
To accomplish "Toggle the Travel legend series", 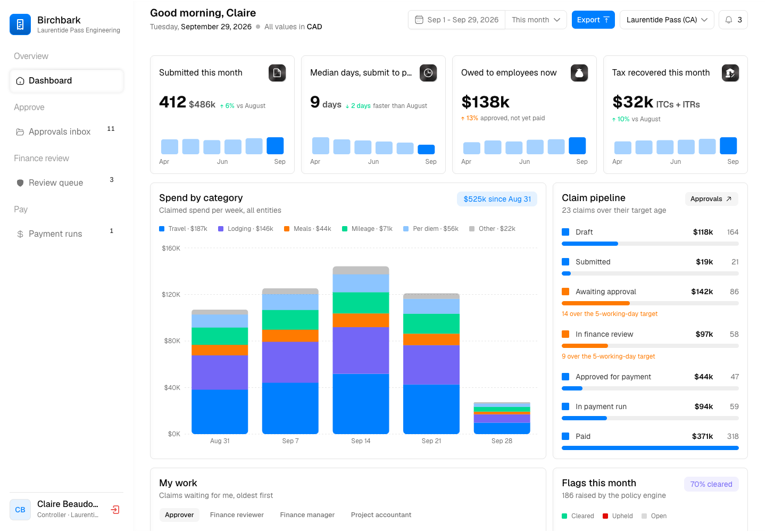I will [x=183, y=229].
